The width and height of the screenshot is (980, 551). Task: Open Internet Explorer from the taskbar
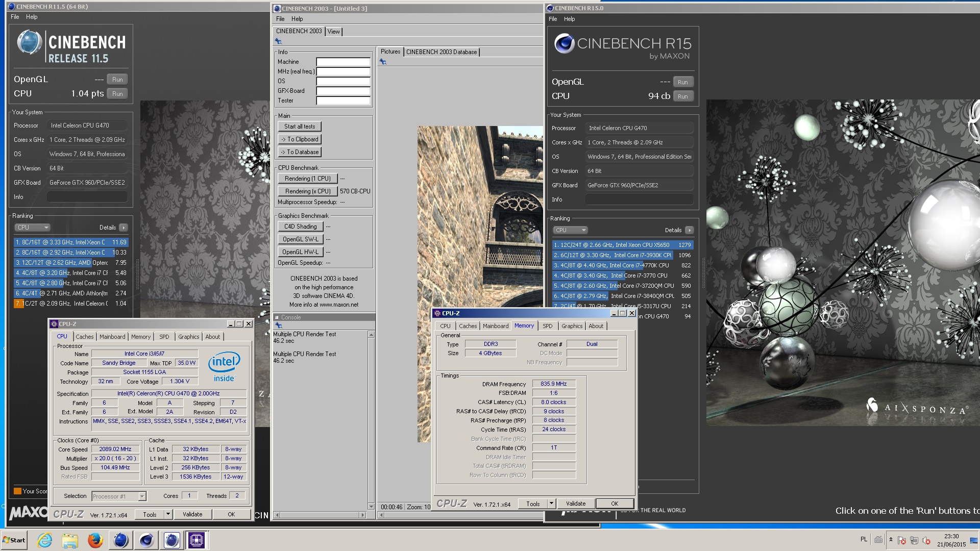45,540
